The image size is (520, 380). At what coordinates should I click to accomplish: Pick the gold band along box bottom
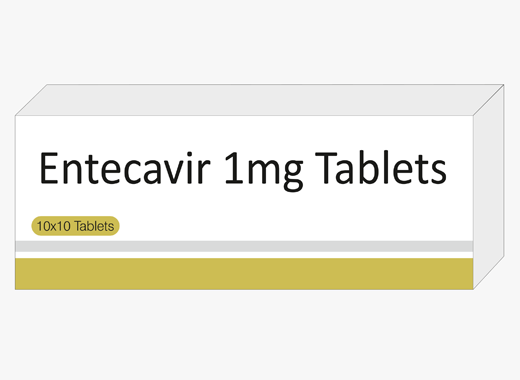point(244,274)
